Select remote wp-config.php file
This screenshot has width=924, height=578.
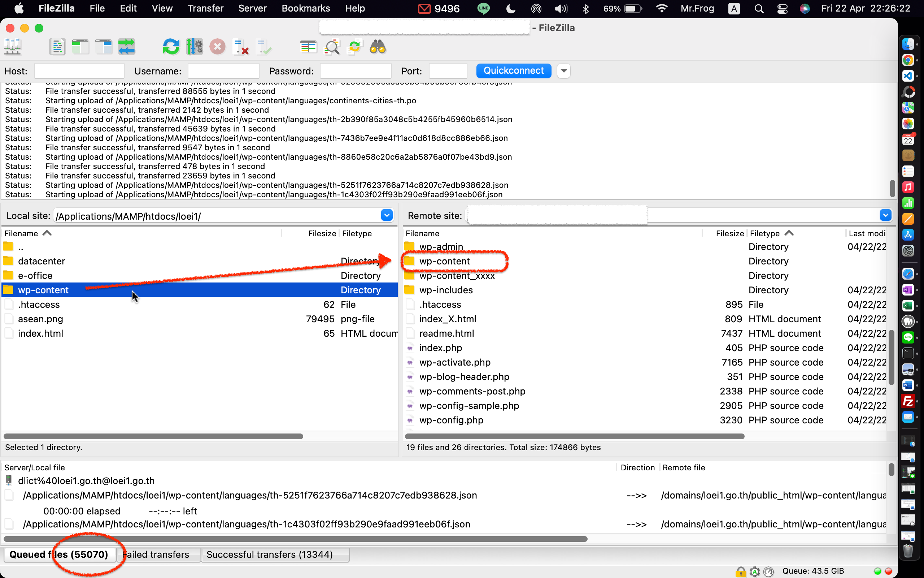pyautogui.click(x=645, y=420)
